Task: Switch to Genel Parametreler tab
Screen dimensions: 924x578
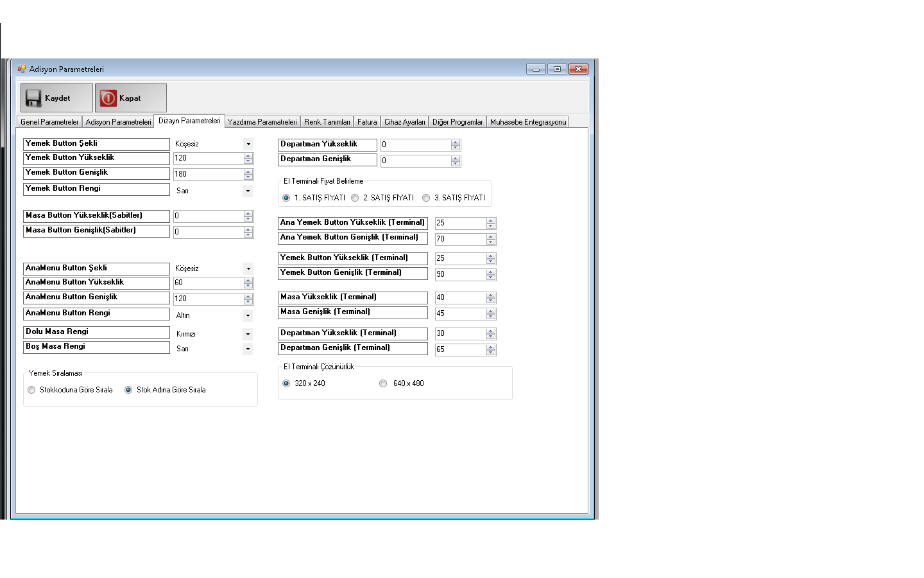Action: point(49,122)
